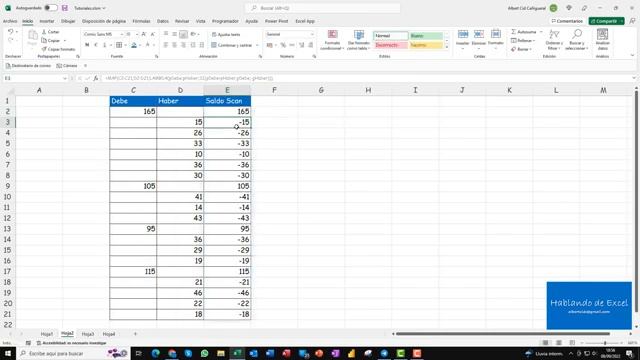Toggle the Autoguardado switch
640x360 pixels.
click(x=51, y=8)
